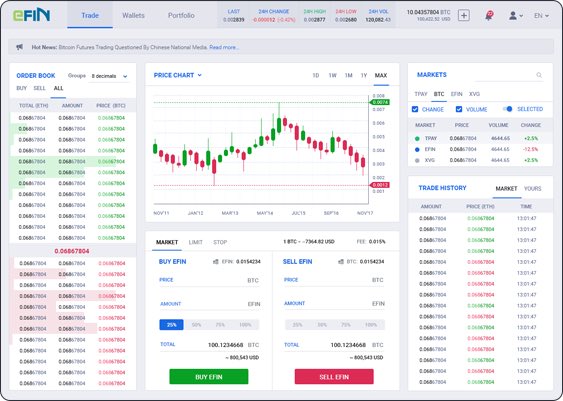
Task: Click the Buy panel Price field
Action: (209, 280)
